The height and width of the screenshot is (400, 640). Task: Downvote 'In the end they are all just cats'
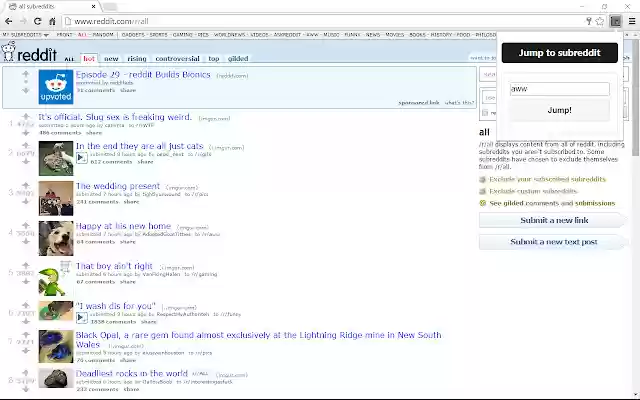pos(26,162)
